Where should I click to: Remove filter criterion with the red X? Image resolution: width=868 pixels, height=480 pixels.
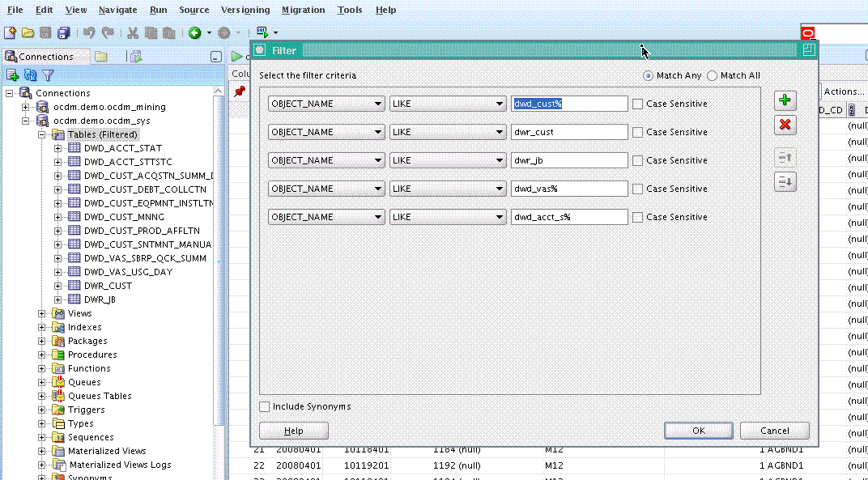[785, 125]
